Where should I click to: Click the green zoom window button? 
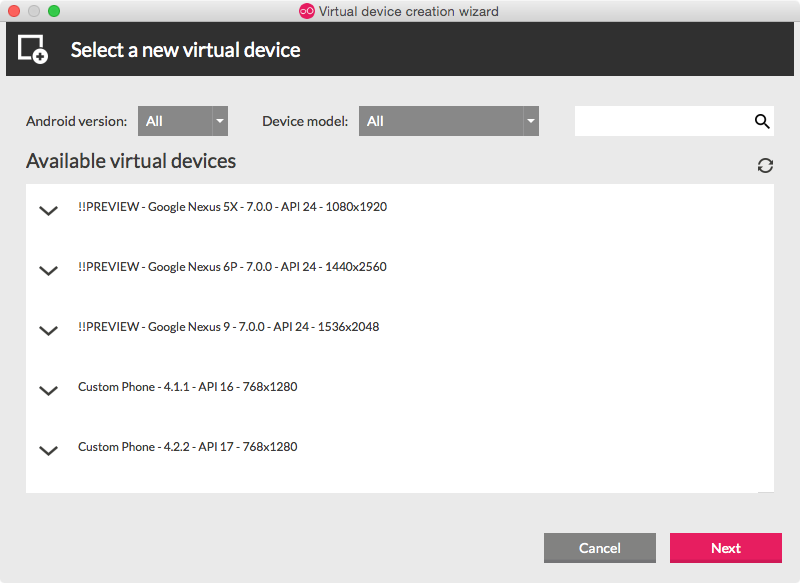54,11
